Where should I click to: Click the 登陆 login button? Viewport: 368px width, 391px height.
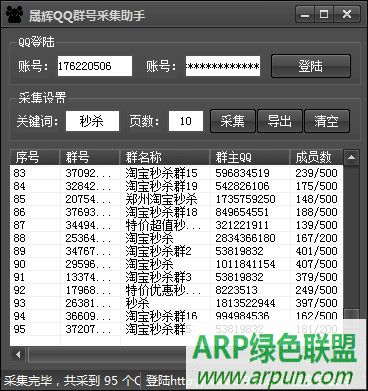[x=311, y=66]
